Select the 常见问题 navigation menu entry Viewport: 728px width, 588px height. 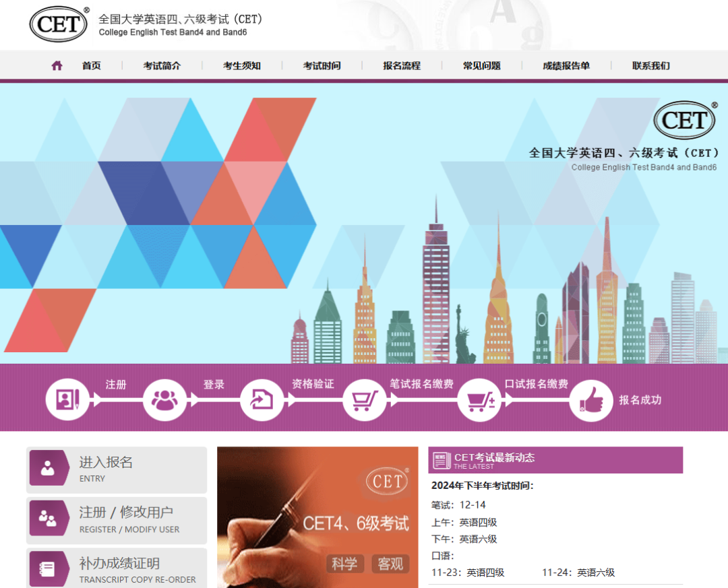(x=481, y=65)
